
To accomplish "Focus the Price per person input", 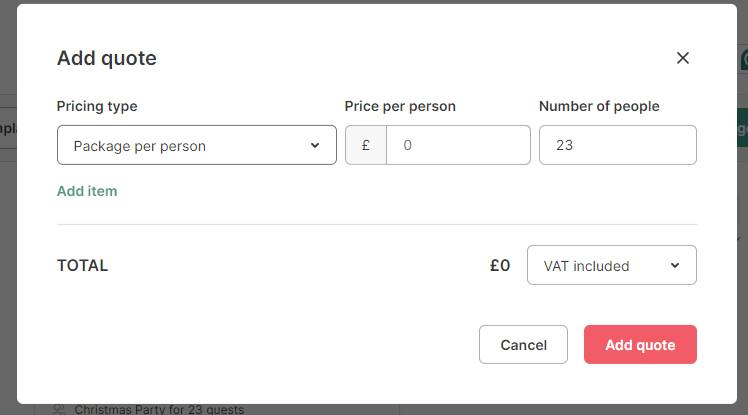I will [458, 145].
